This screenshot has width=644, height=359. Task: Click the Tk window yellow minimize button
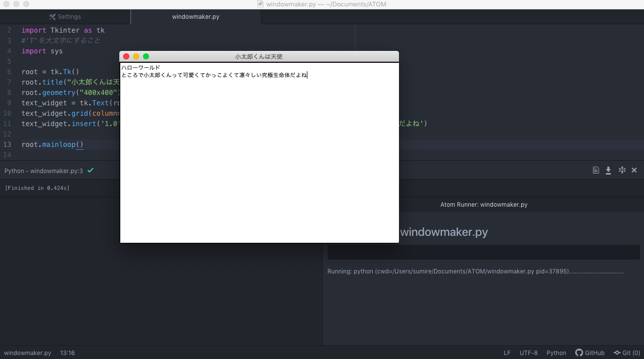pos(136,56)
